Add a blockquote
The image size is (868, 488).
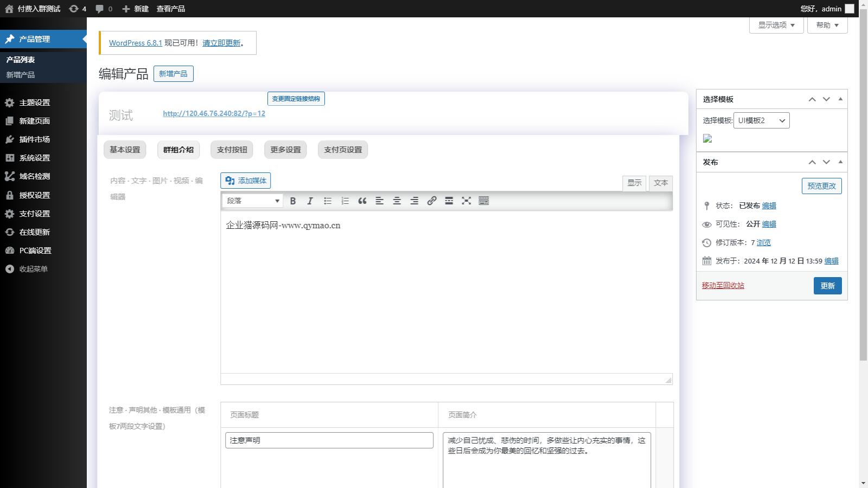coord(362,201)
